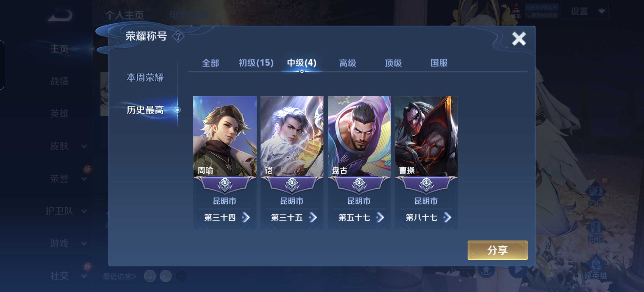Open the arrow next to 第三十四
The height and width of the screenshot is (292, 644).
(x=246, y=218)
